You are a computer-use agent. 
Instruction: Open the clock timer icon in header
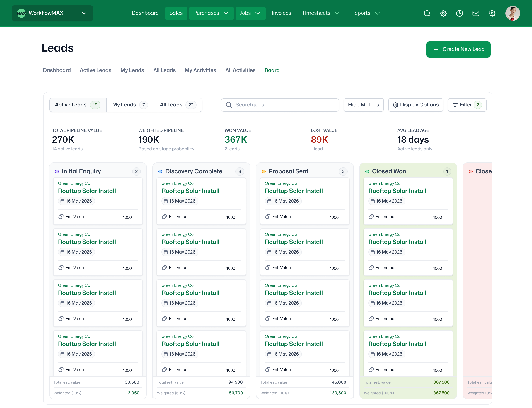coord(459,13)
